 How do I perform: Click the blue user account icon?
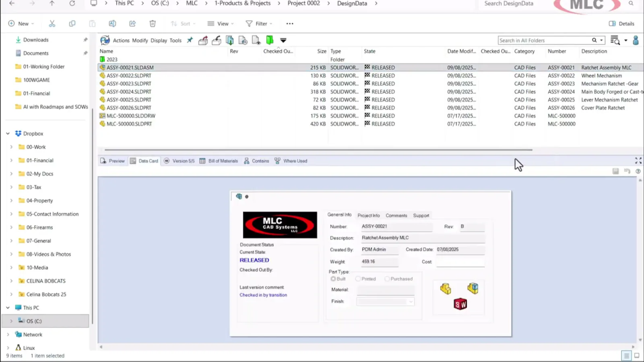[636, 40]
